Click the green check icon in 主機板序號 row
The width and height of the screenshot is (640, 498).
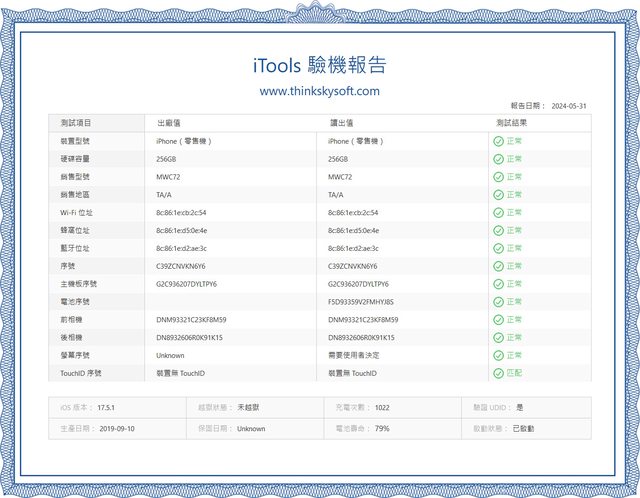(498, 284)
